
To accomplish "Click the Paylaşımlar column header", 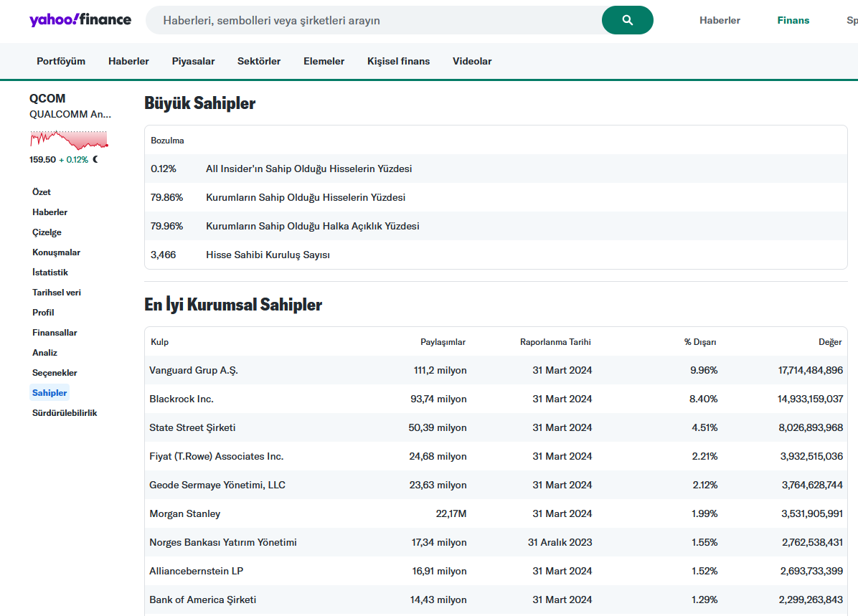I will coord(443,342).
